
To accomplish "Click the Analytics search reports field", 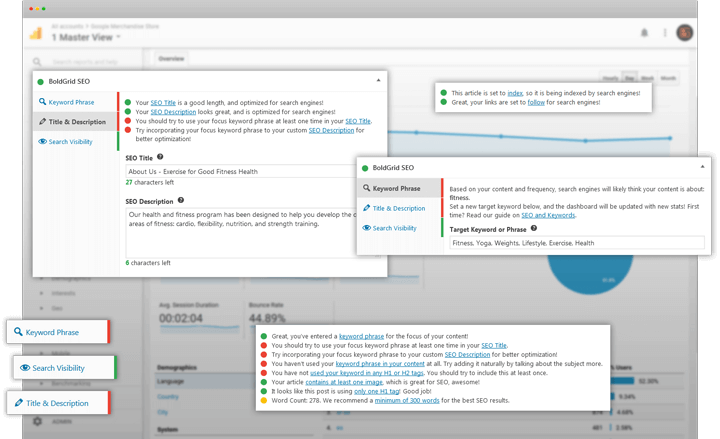I will [x=85, y=62].
